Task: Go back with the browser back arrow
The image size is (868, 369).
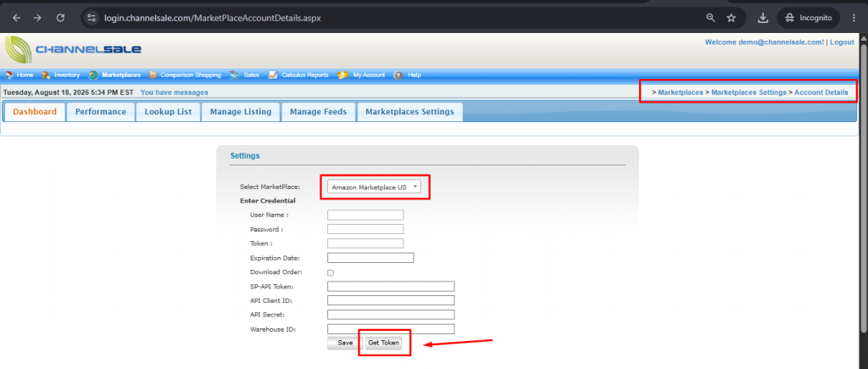Action: coord(17,18)
